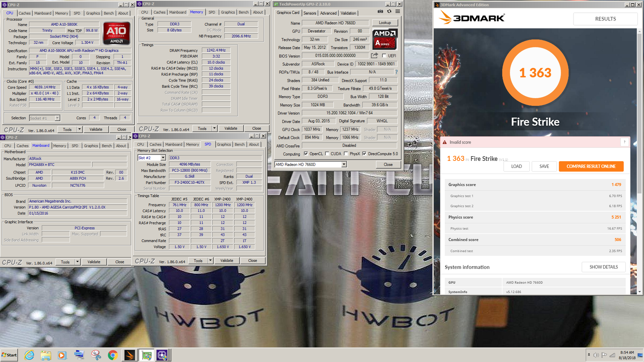Expand Tools arrow in CPU-Z SPD window
Viewport: 644px width, 362px height.
coord(210,260)
